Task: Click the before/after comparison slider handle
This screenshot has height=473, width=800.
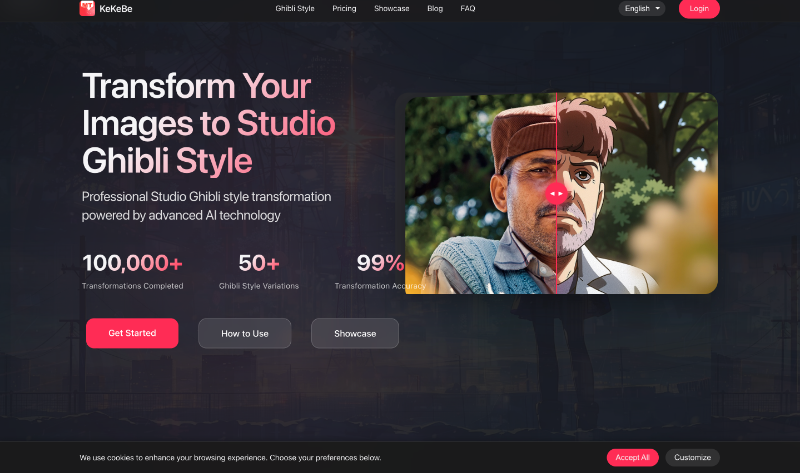Action: pyautogui.click(x=556, y=193)
